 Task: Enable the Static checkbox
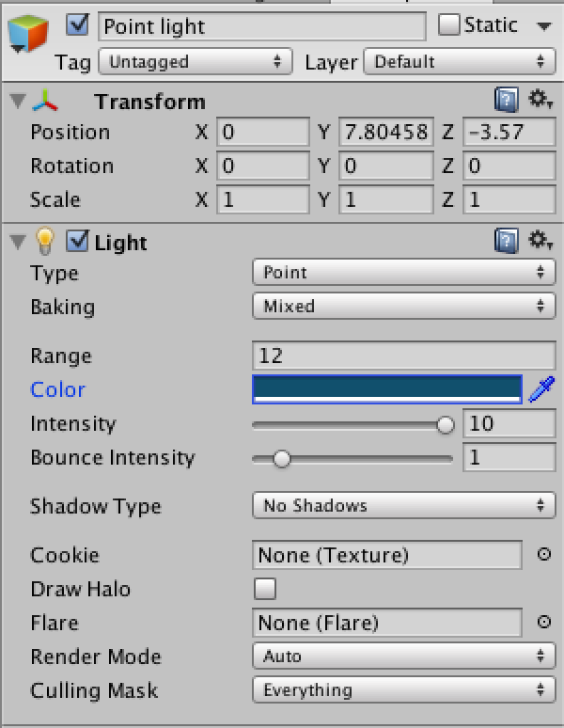point(449,24)
